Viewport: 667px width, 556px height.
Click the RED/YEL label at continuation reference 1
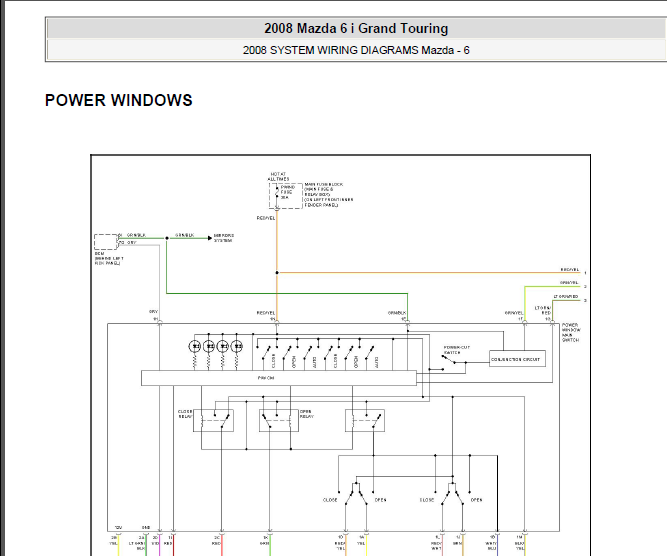(570, 270)
